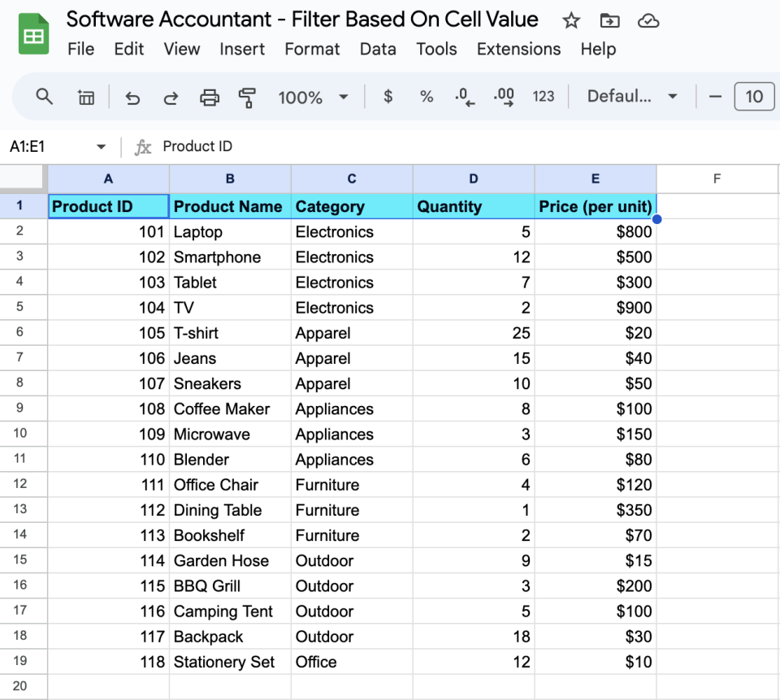Select column E header

point(596,179)
